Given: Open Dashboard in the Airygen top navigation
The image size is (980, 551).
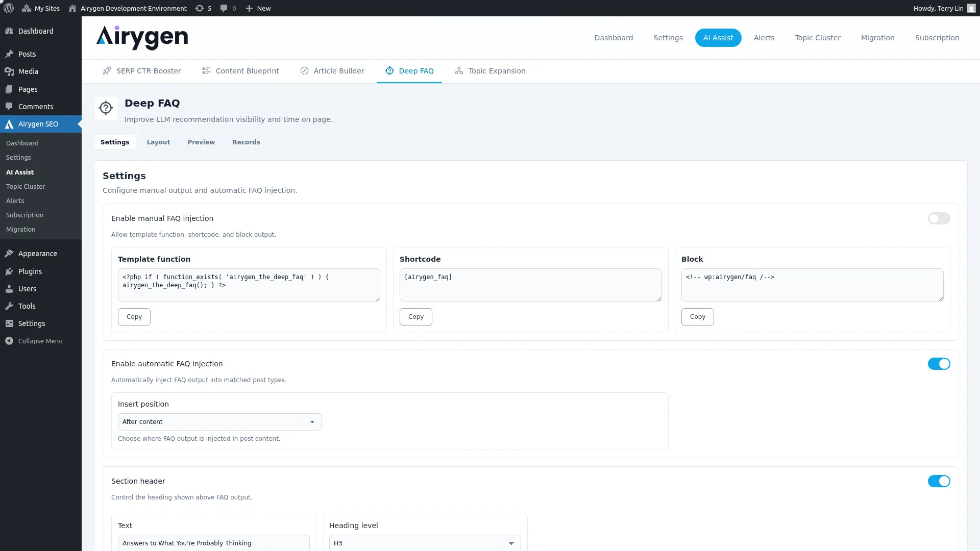Looking at the screenshot, I should coord(614,38).
